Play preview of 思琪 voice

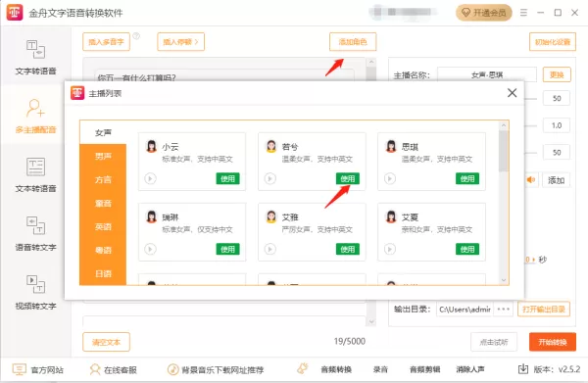point(390,178)
